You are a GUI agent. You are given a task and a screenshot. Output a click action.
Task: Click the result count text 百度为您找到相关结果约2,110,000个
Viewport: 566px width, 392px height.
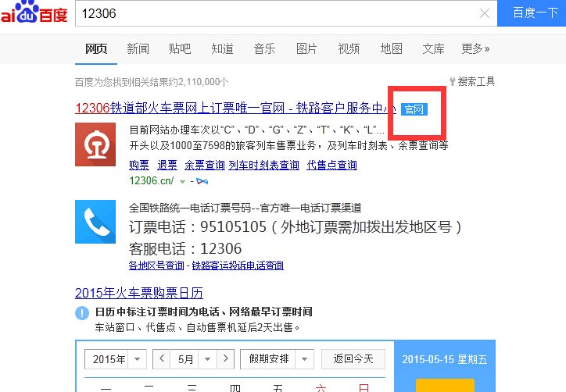pyautogui.click(x=152, y=82)
